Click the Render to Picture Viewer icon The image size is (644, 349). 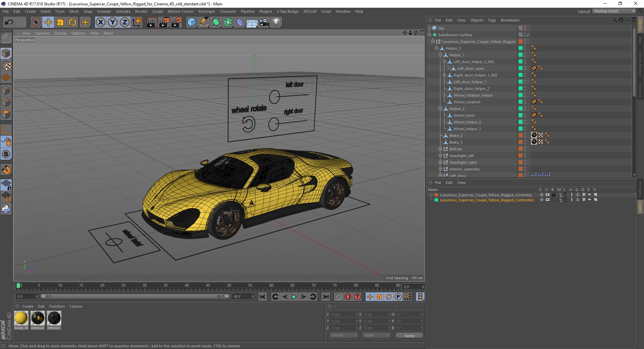tap(164, 22)
